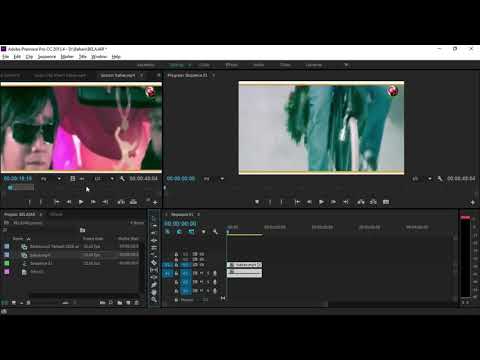Select the Pen tool in tools panel
480x360 pixels.
(154, 285)
